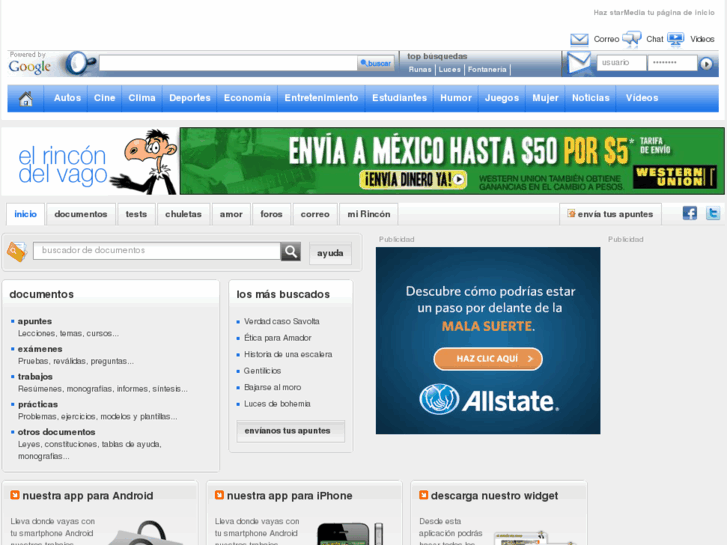Click HAZ CLIC AQUÍ in Allstate ad

pyautogui.click(x=488, y=359)
